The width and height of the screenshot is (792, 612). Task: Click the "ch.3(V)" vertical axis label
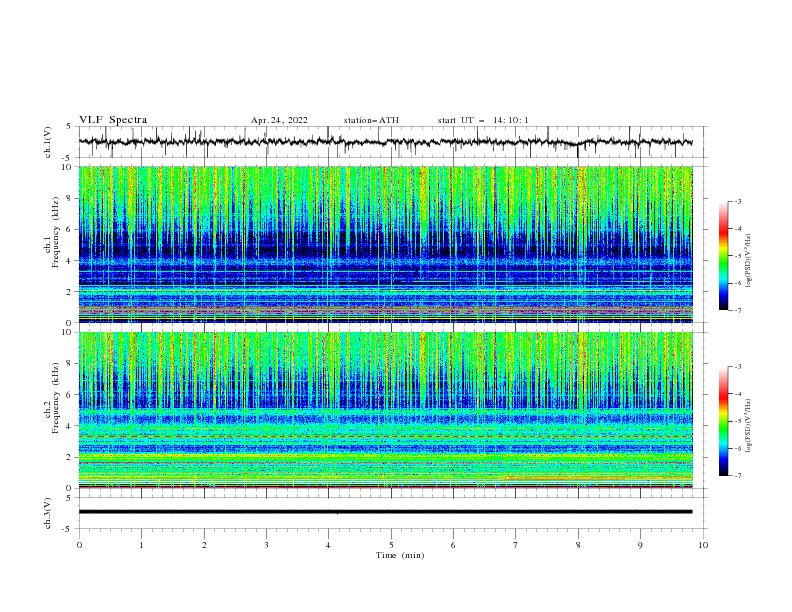[x=48, y=513]
